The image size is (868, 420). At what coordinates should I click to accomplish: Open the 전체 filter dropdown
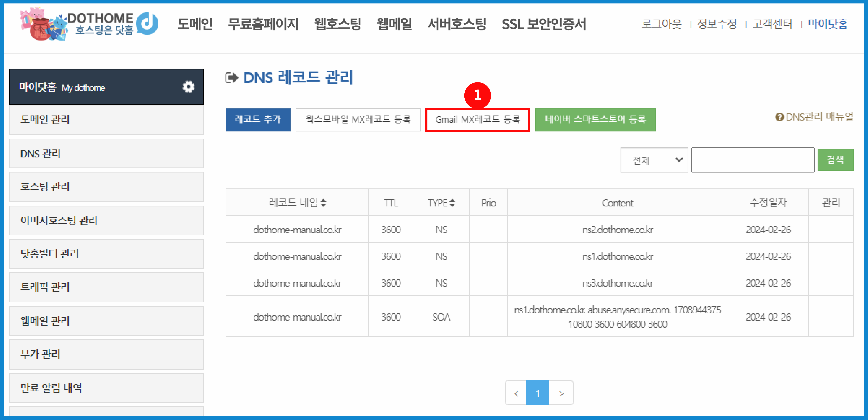[654, 160]
